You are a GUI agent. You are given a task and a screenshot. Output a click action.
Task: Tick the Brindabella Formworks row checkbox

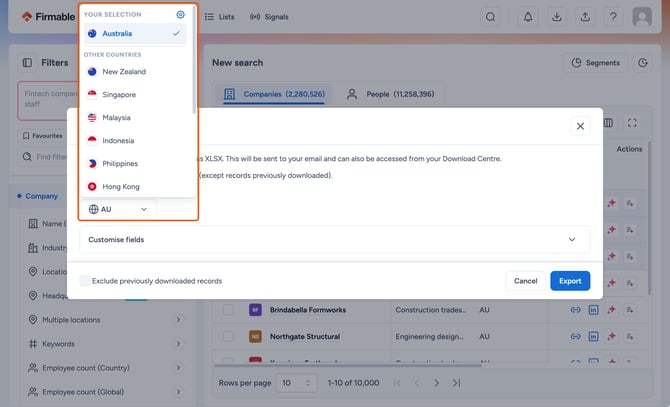click(228, 310)
